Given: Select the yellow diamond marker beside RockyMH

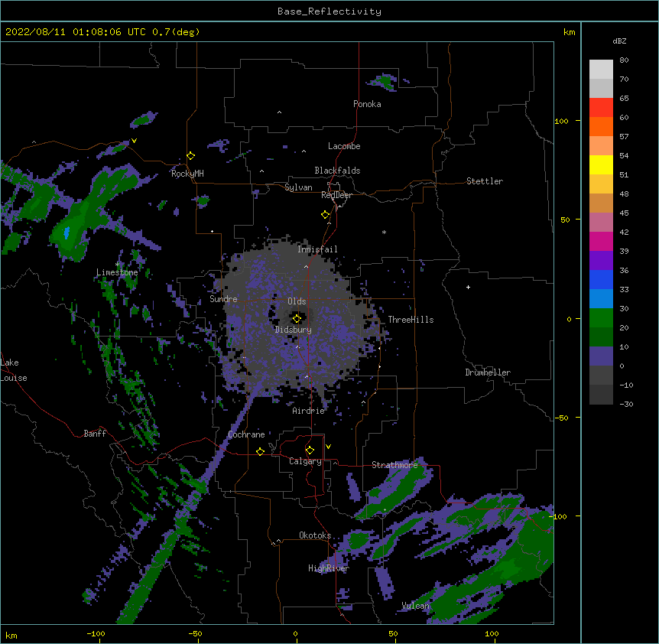Looking at the screenshot, I should coord(190,156).
